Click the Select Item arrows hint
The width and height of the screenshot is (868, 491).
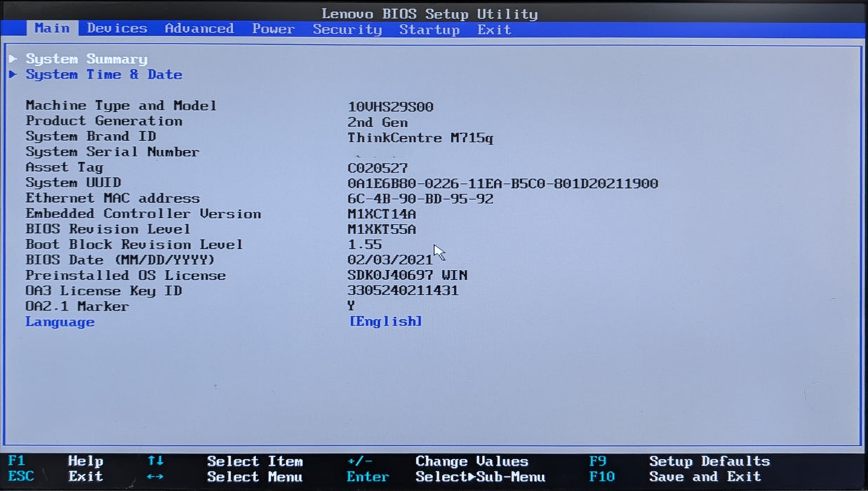coord(225,461)
